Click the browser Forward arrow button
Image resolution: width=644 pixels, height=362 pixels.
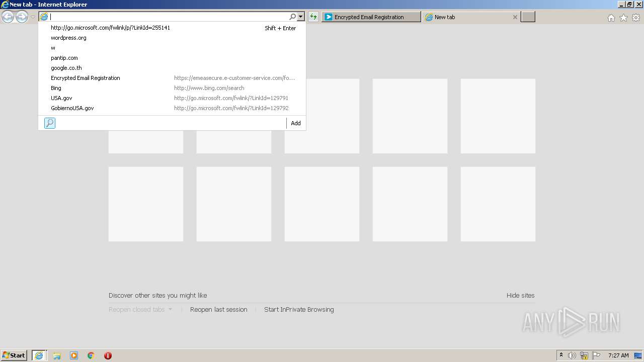(x=22, y=17)
